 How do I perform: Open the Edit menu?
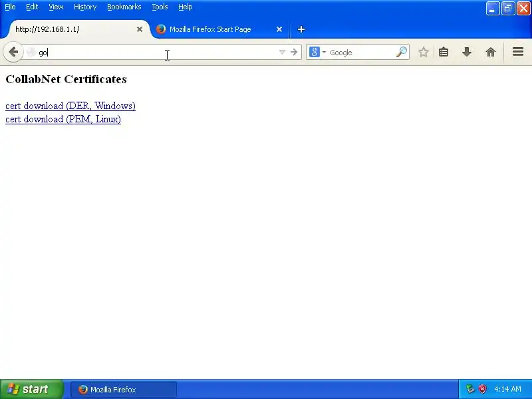coord(32,7)
